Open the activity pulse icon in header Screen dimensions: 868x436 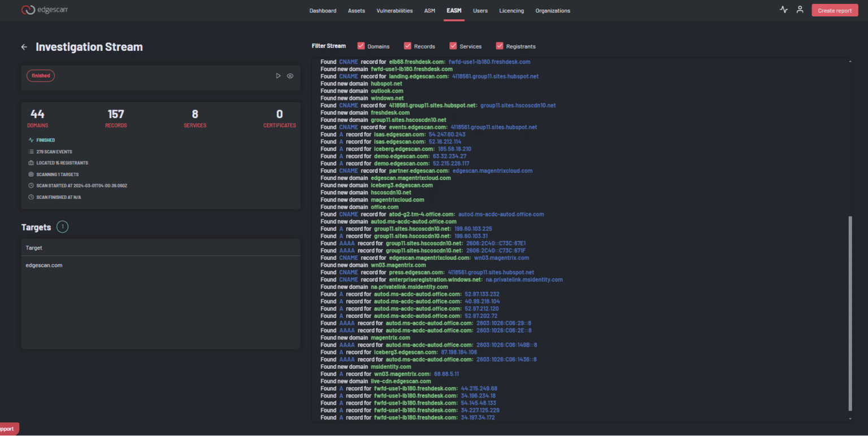click(783, 10)
